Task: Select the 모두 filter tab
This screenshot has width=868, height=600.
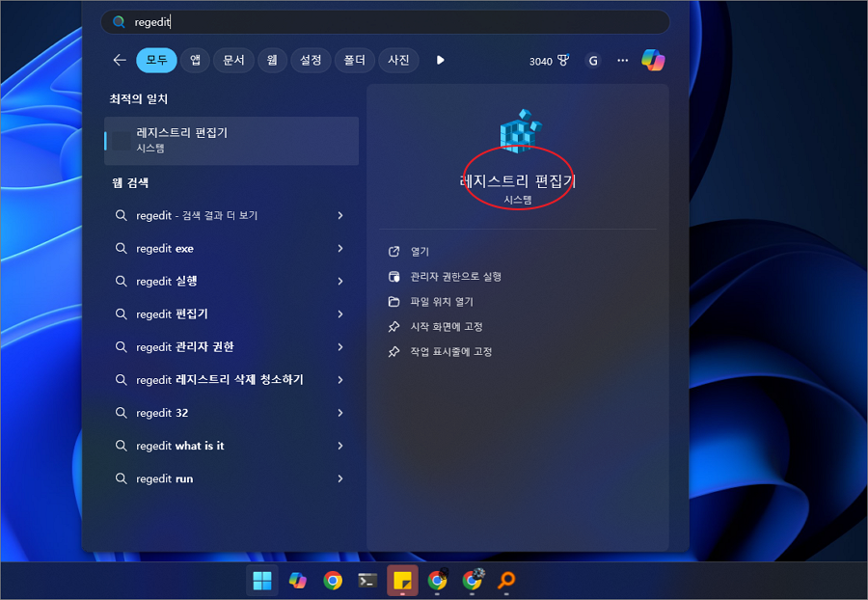Action: click(156, 60)
